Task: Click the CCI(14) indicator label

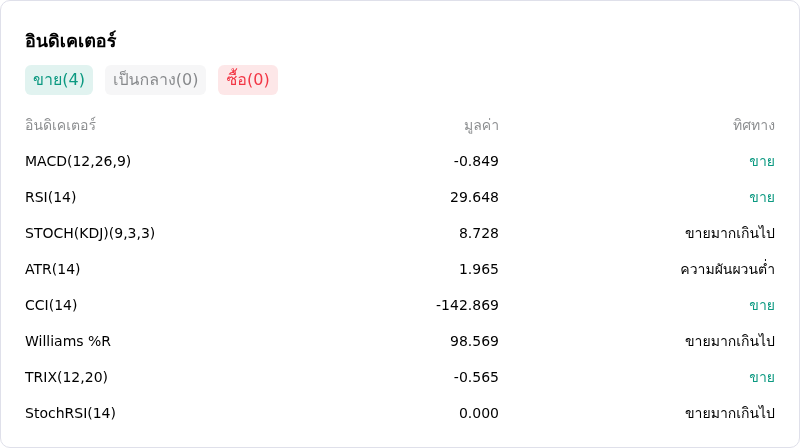Action: pos(51,305)
